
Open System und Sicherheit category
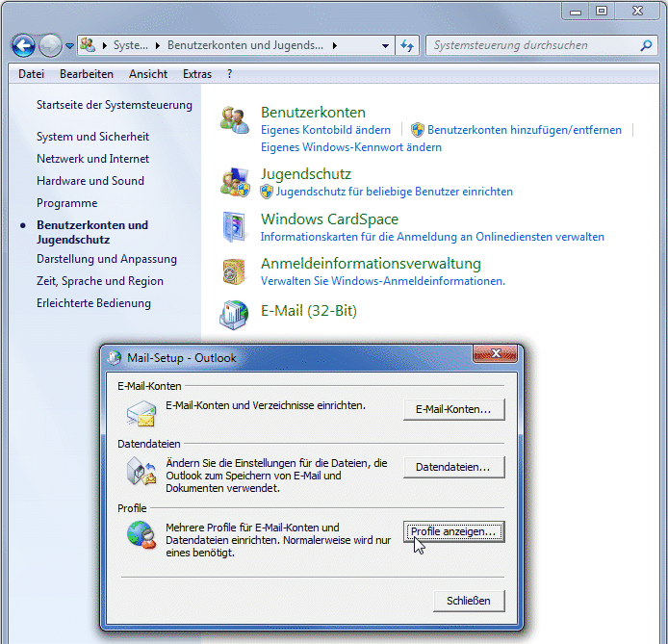(92, 137)
